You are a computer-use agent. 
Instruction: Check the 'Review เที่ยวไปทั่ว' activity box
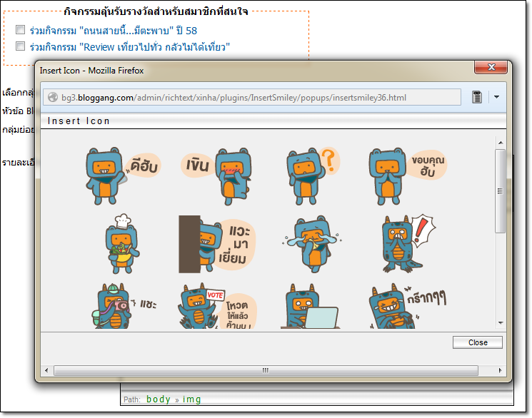click(x=21, y=46)
